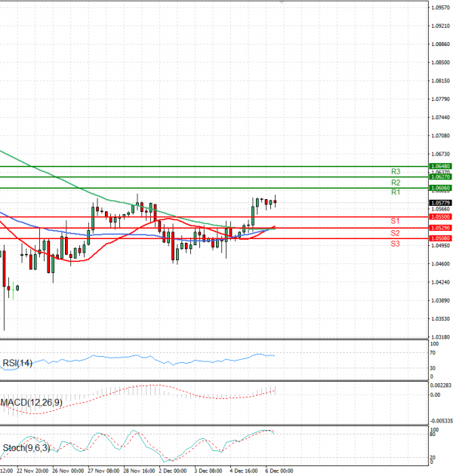Click the 1.09570 price at the scale top
This screenshot has height=476, width=453.
(x=440, y=8)
